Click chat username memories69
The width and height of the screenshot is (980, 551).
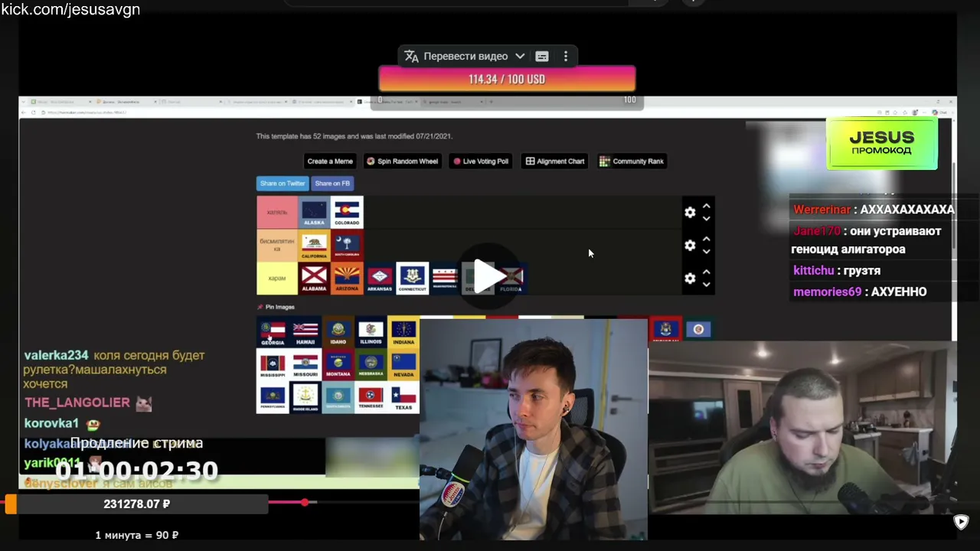coord(828,292)
